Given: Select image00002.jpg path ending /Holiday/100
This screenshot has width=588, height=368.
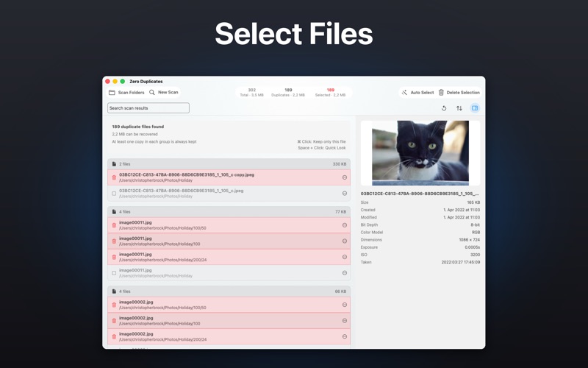Looking at the screenshot, I should tap(159, 324).
